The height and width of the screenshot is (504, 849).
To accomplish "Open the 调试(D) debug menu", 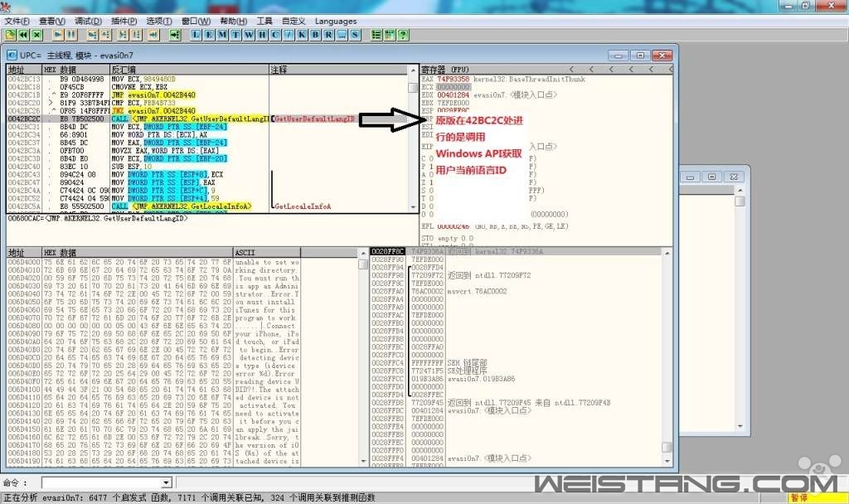I will tap(88, 21).
